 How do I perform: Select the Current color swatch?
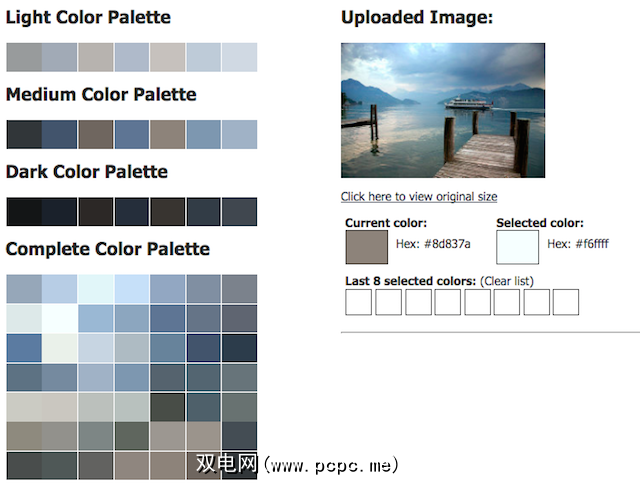[x=366, y=247]
